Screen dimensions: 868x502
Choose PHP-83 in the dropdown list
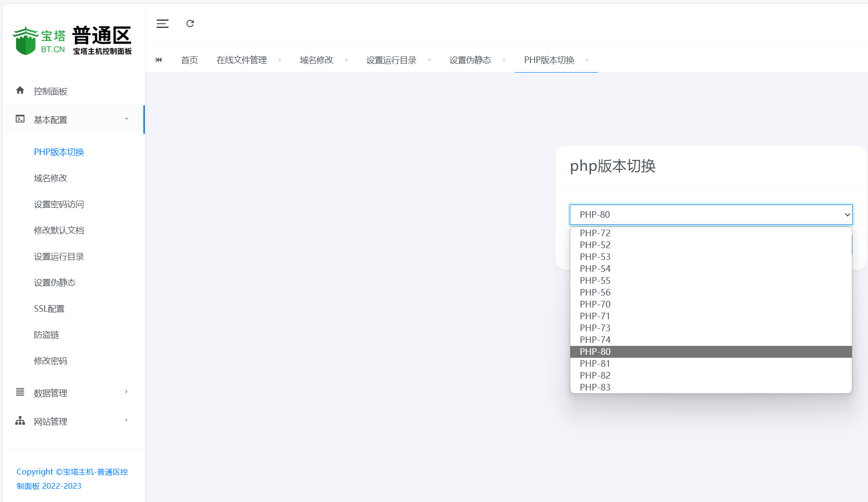point(595,387)
